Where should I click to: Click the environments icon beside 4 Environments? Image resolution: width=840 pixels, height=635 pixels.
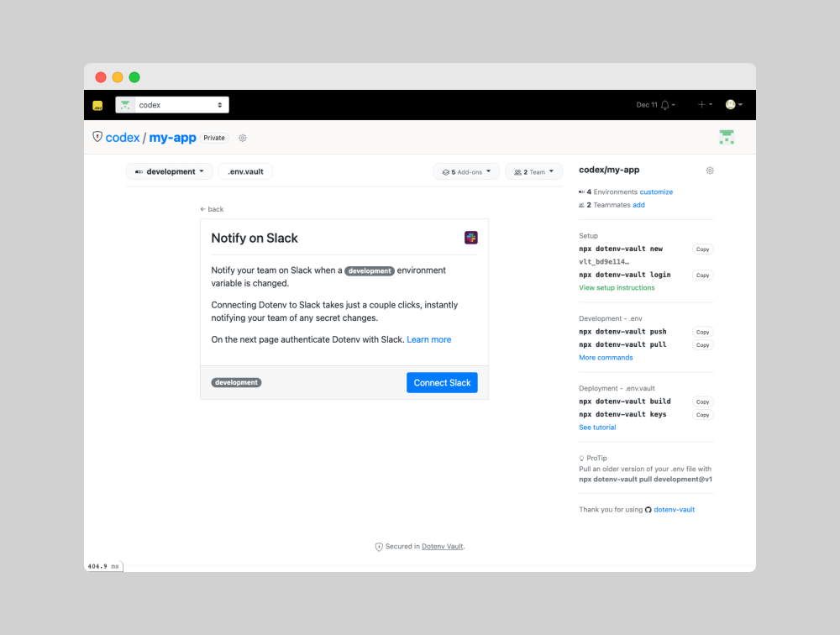click(582, 192)
